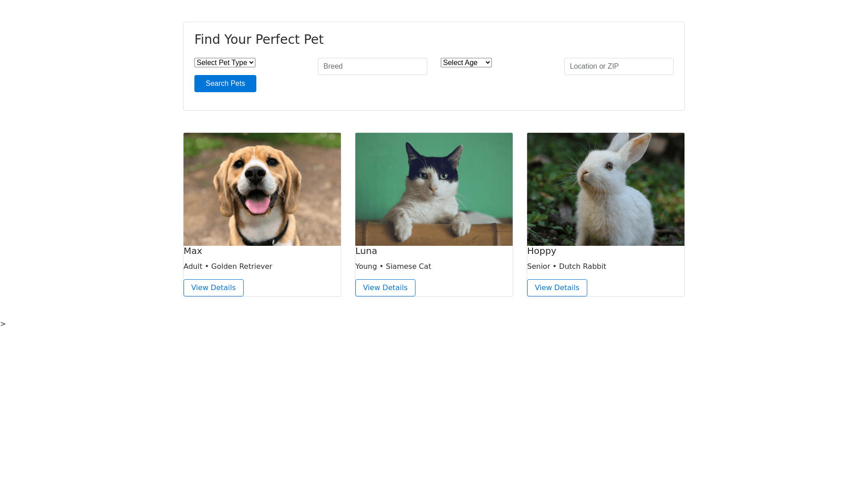The image size is (868, 488).
Task: Focus the Location or ZIP field
Action: coord(618,66)
